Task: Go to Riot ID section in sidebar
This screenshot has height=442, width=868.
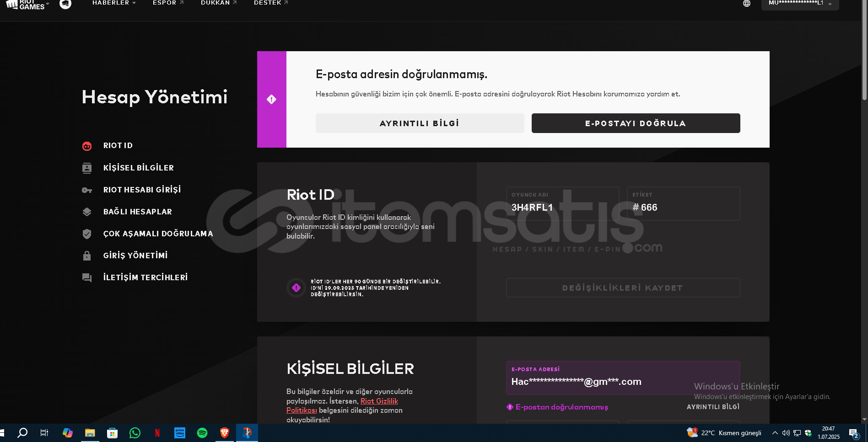Action: pyautogui.click(x=118, y=146)
